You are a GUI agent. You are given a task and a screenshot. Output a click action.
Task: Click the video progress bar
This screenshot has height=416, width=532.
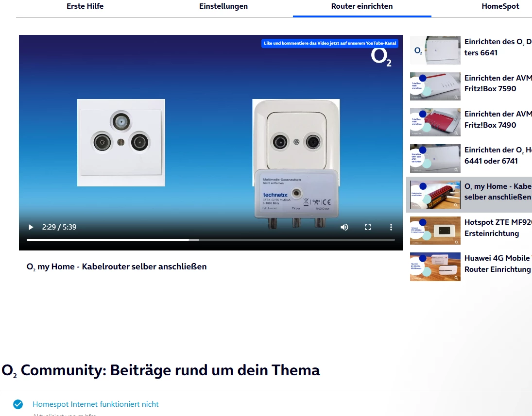pyautogui.click(x=211, y=240)
